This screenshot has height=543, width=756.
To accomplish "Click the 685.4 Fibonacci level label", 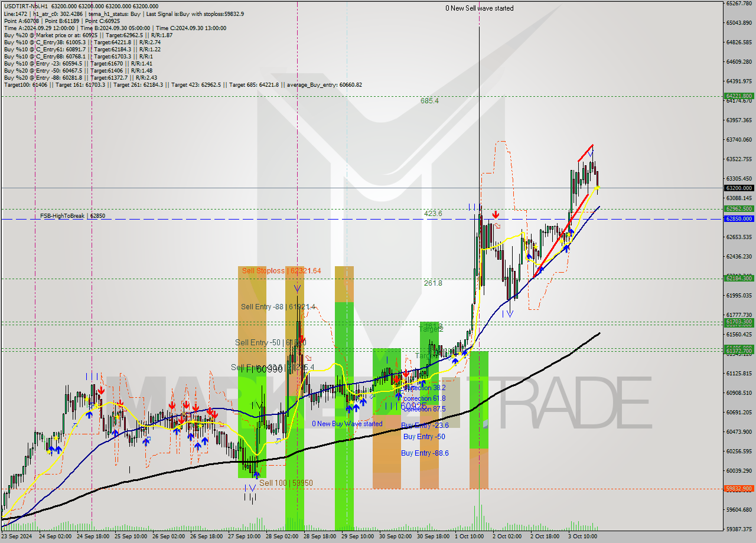I will [429, 101].
